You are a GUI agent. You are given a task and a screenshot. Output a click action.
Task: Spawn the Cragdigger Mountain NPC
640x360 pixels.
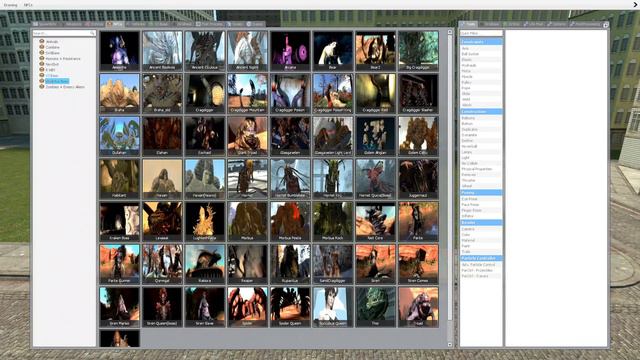click(x=248, y=93)
